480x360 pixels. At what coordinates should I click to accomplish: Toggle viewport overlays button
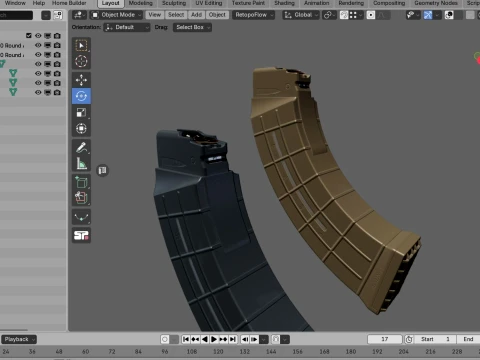click(449, 15)
